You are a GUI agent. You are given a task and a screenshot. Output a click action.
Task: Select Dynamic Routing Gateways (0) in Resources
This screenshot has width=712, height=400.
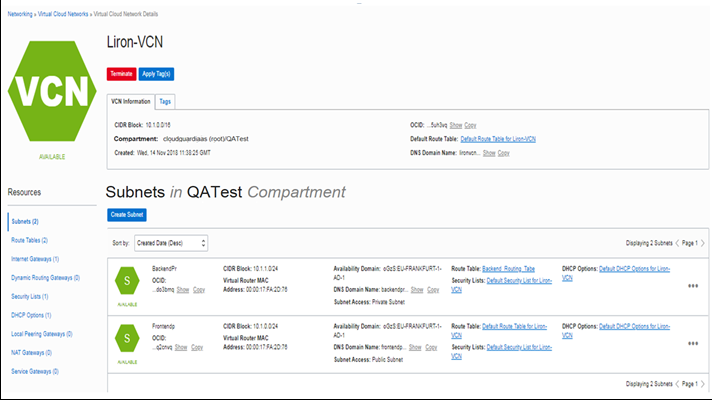45,278
